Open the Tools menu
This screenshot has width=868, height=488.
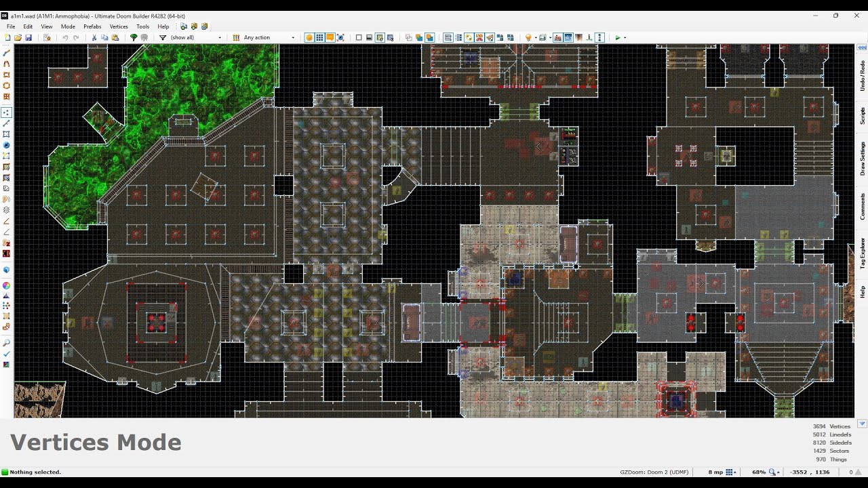coord(142,26)
